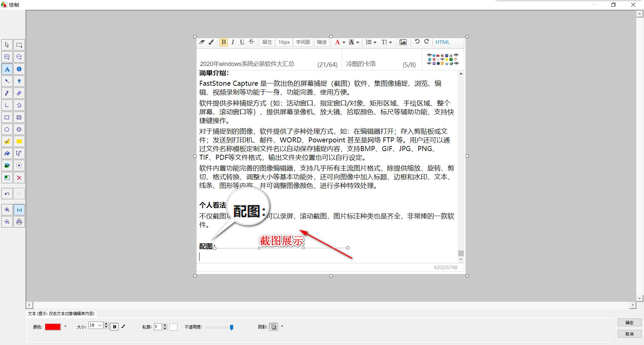Enable bold text style in the bottom options bar
Viewport: 644px width, 345px height.
tap(114, 327)
